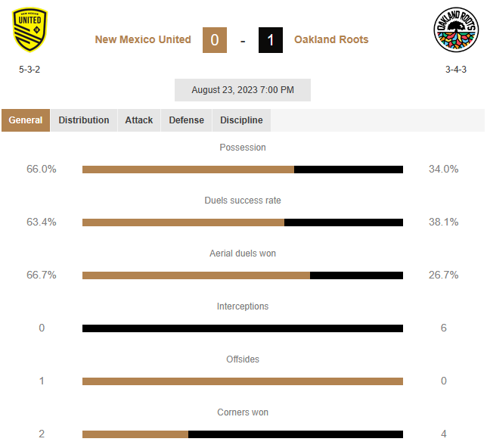This screenshot has height=448, width=487.
Task: Click the Corners won brown segment
Action: pyautogui.click(x=135, y=434)
